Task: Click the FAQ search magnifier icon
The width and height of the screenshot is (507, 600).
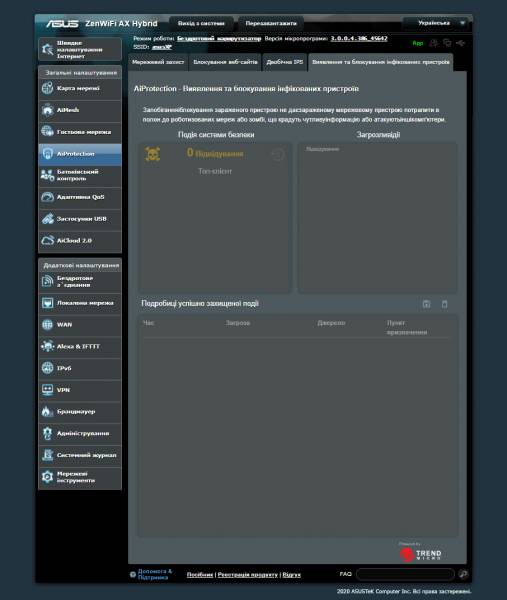Action: (x=463, y=574)
